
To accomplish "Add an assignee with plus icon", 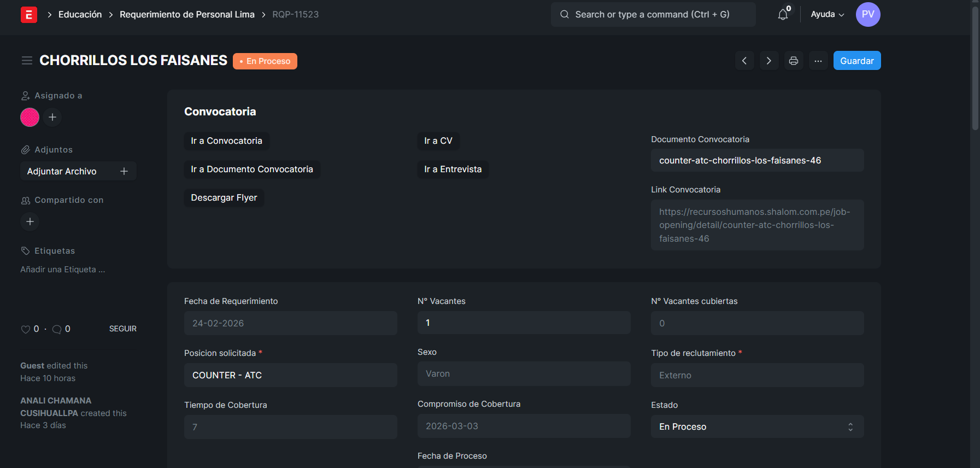I will pyautogui.click(x=52, y=117).
